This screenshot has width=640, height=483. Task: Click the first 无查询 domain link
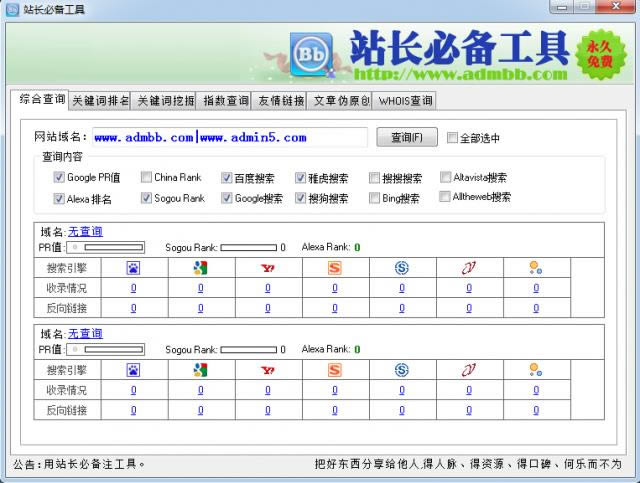pyautogui.click(x=85, y=231)
